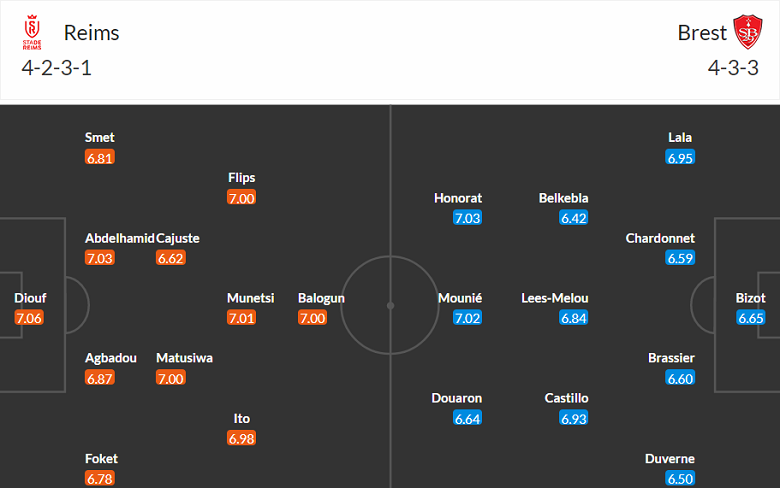Image resolution: width=780 pixels, height=488 pixels.
Task: Click player name Lees-Melou
Action: click(555, 298)
